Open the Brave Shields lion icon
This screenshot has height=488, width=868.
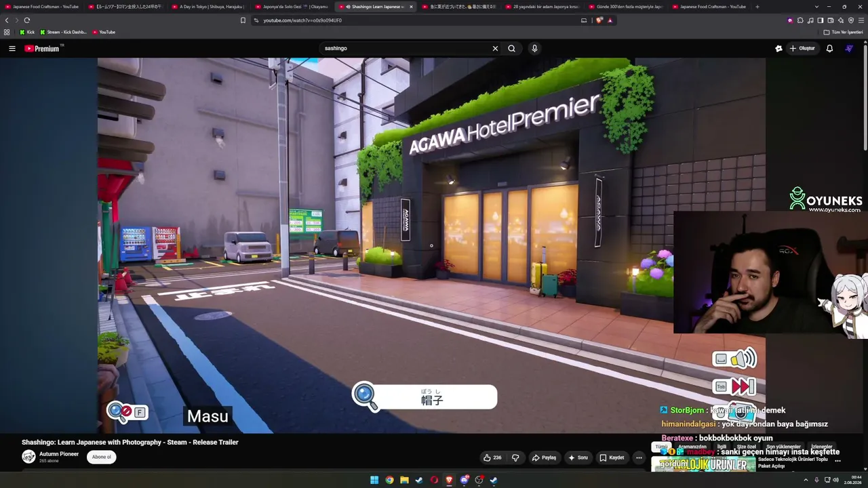tap(599, 20)
